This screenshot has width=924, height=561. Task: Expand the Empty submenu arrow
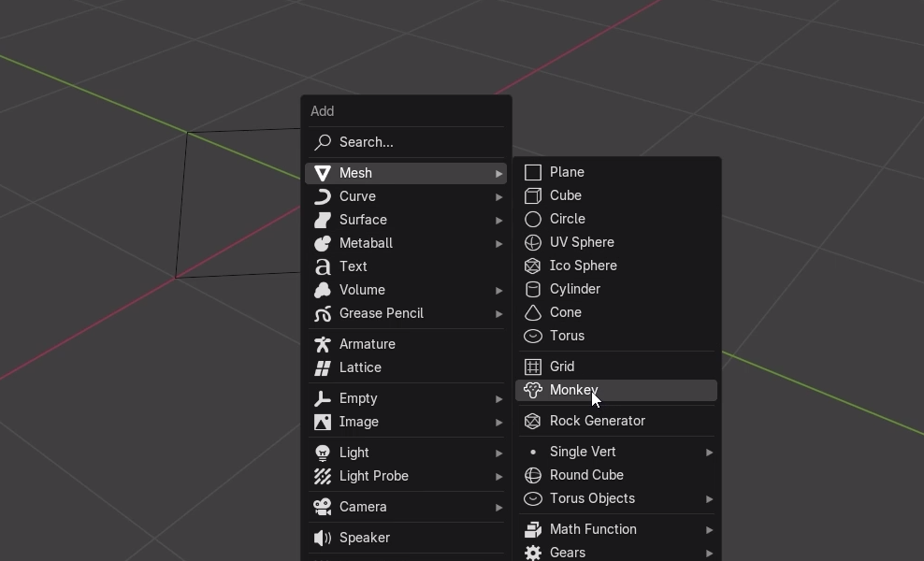(x=498, y=399)
